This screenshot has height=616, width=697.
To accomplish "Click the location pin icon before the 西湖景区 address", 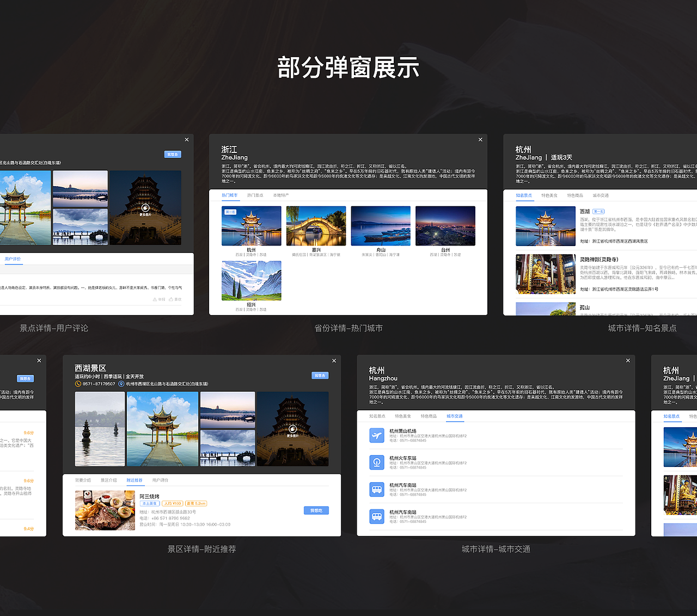I will pyautogui.click(x=121, y=384).
